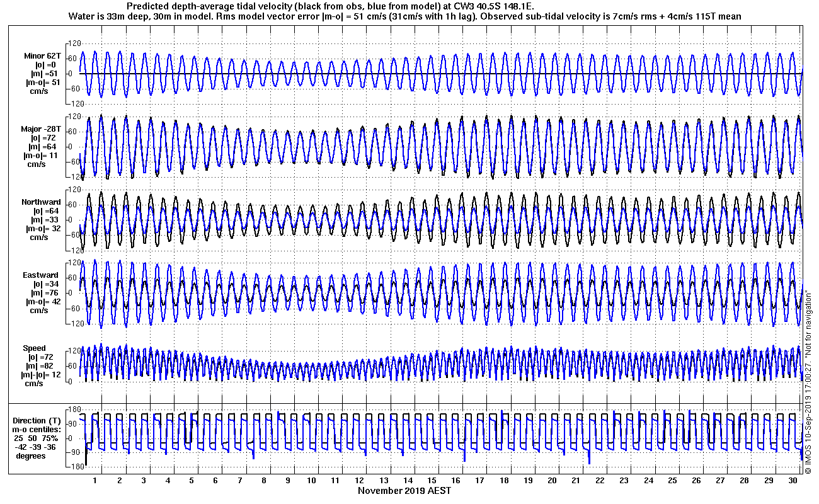Click day "20" on the date axis

[x=552, y=481]
